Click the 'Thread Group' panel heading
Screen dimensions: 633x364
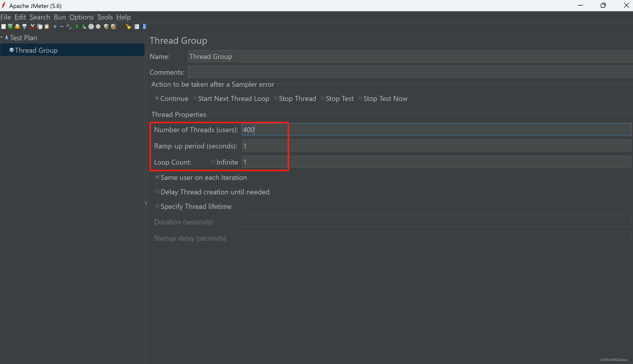(x=178, y=40)
